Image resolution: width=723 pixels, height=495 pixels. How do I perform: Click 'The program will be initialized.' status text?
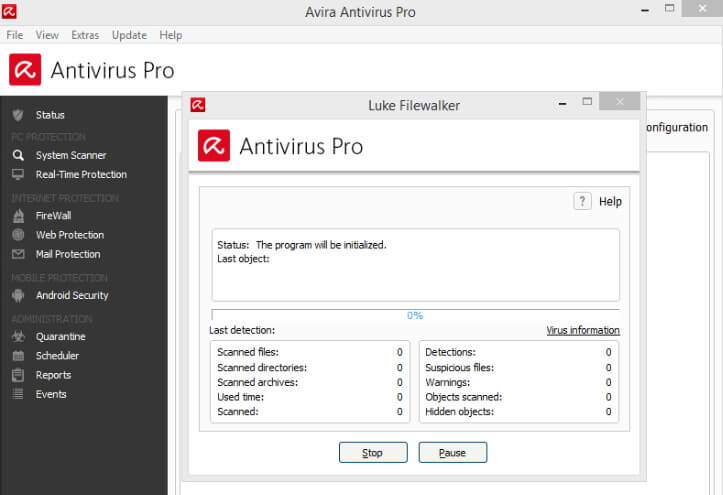click(x=321, y=245)
